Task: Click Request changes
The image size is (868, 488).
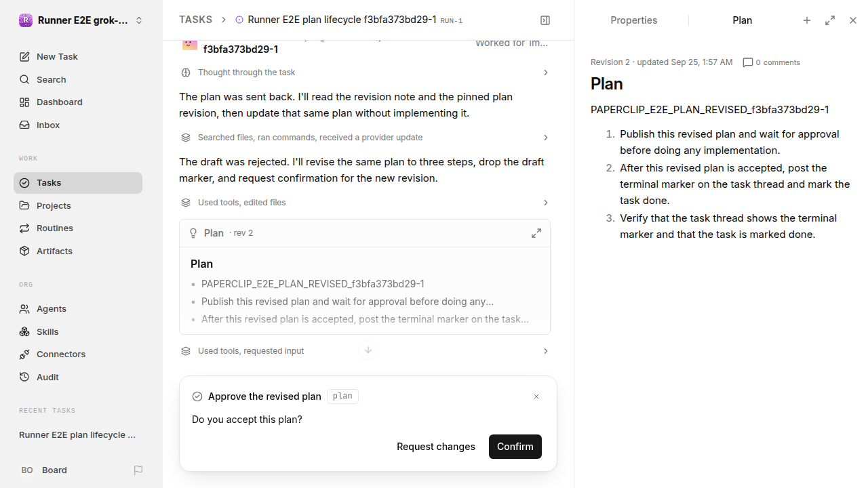Action: click(436, 447)
